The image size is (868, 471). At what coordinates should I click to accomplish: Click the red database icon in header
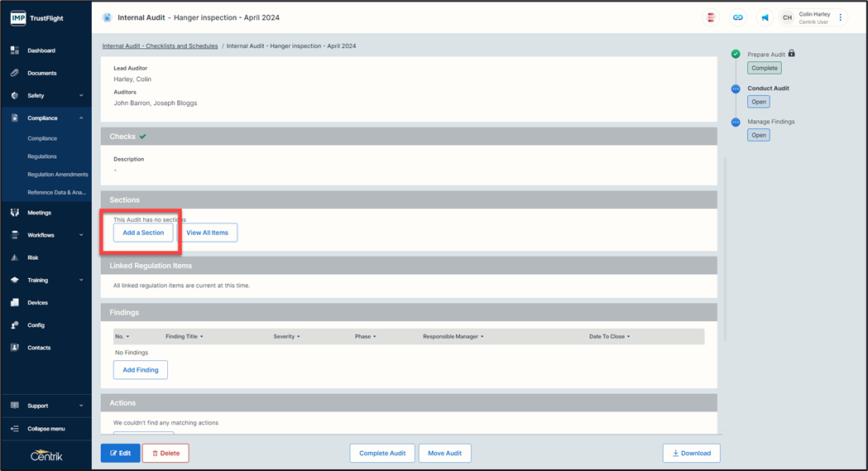[x=710, y=17]
